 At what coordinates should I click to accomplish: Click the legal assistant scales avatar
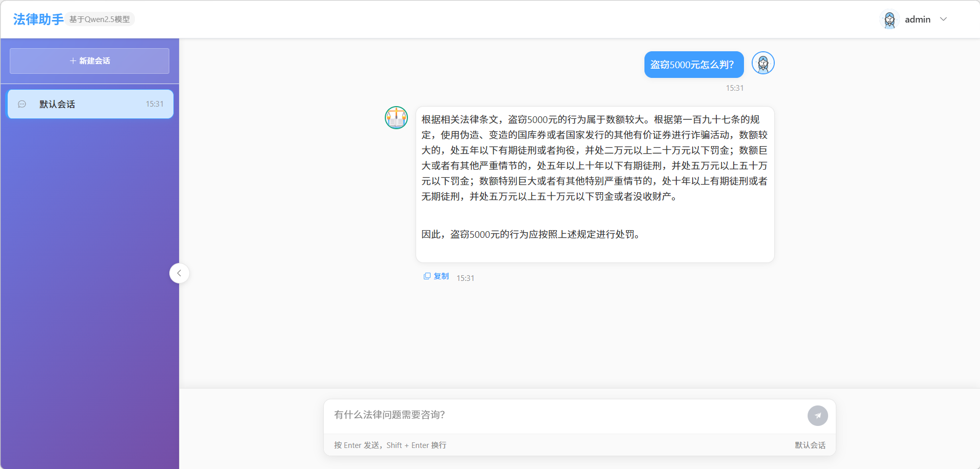tap(396, 117)
